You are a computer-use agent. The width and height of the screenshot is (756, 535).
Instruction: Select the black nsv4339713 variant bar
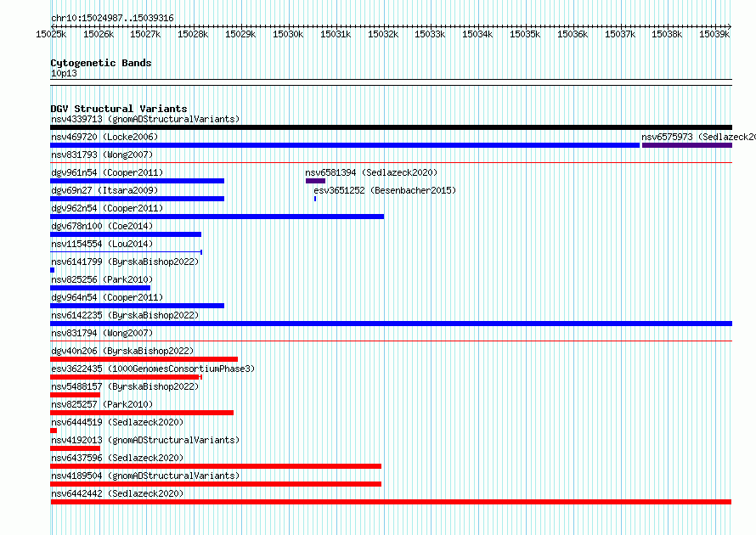tap(391, 127)
